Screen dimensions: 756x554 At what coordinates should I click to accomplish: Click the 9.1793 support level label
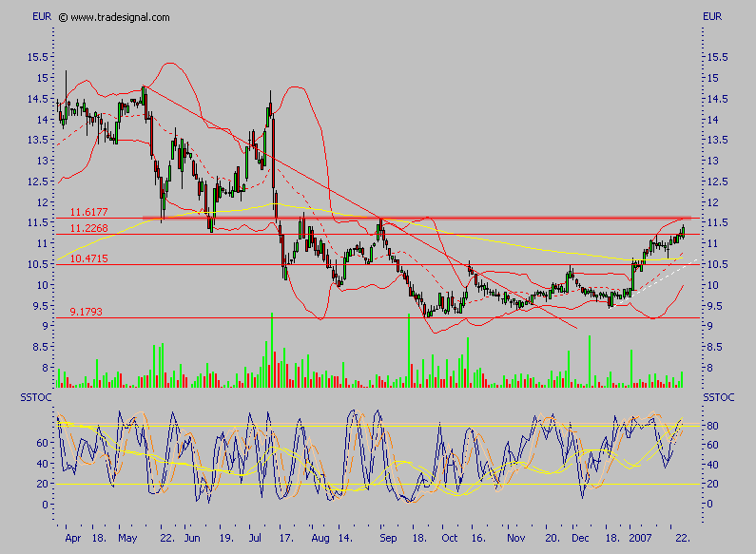click(88, 311)
